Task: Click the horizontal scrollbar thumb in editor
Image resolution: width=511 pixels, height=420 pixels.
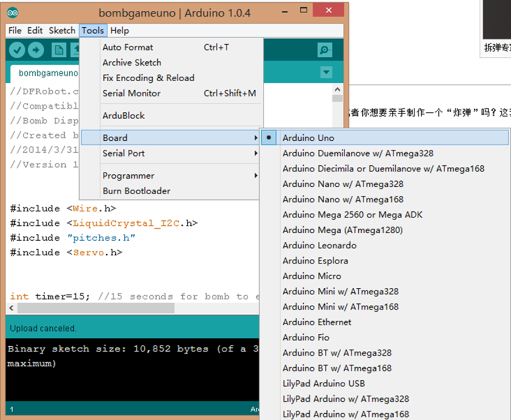Action: [96, 308]
